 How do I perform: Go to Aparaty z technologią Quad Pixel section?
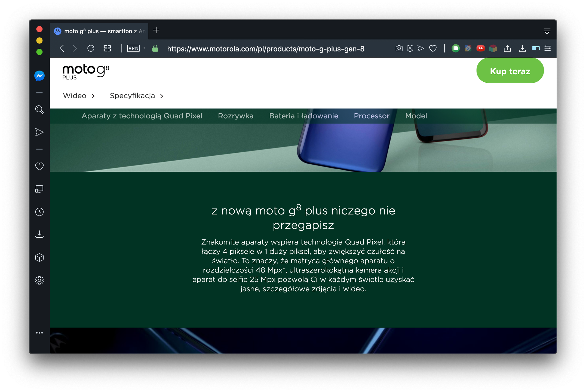(x=142, y=116)
